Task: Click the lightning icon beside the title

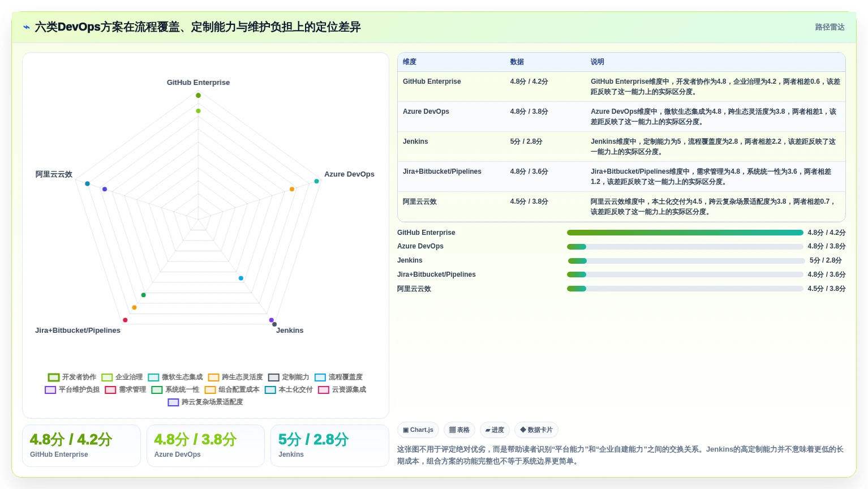Action: (x=26, y=27)
